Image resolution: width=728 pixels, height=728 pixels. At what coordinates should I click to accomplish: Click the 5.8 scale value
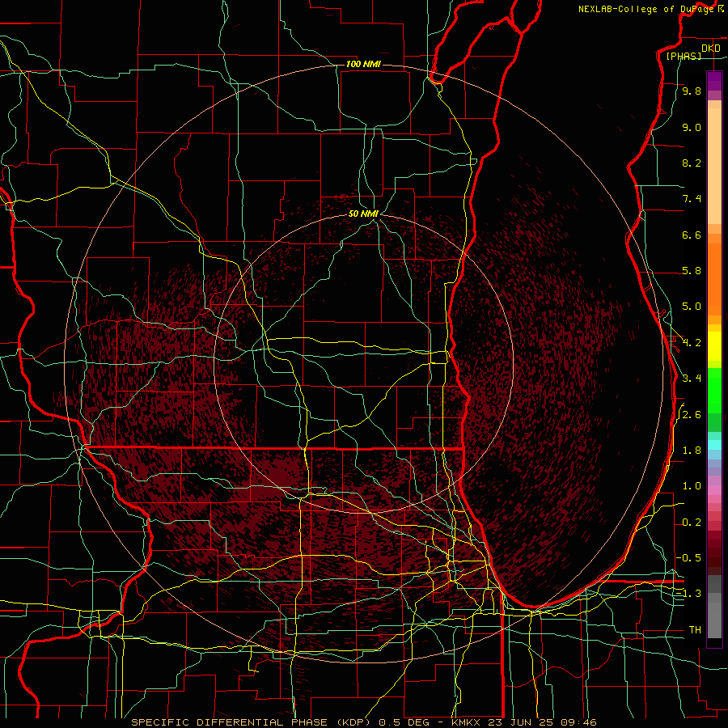click(692, 271)
